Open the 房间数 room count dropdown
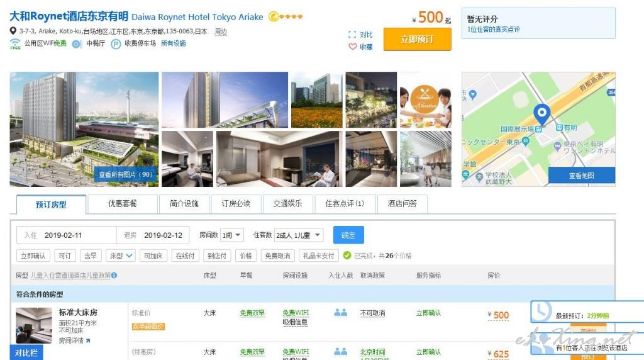 coord(231,235)
